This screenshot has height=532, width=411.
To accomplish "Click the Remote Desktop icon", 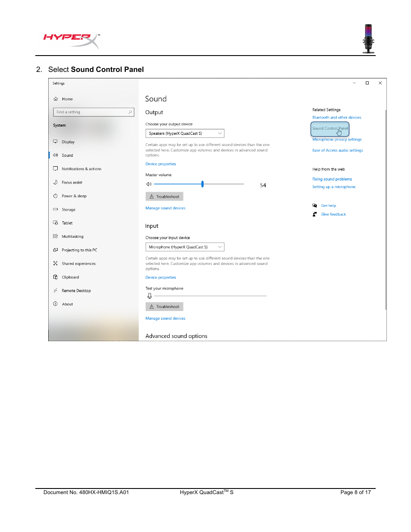I will (x=55, y=290).
